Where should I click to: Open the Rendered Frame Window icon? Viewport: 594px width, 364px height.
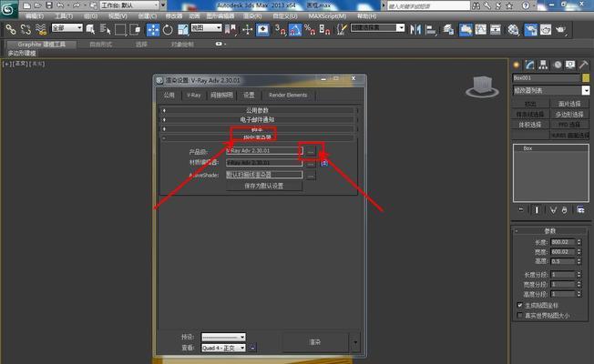point(546,29)
